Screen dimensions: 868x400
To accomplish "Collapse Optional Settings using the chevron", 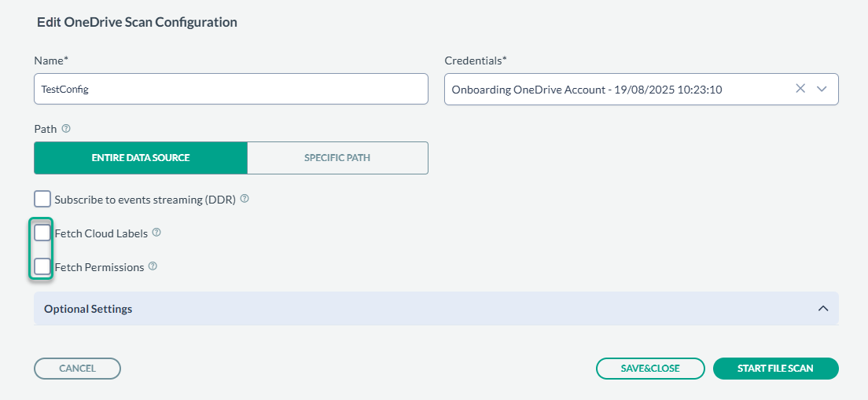I will pos(823,308).
